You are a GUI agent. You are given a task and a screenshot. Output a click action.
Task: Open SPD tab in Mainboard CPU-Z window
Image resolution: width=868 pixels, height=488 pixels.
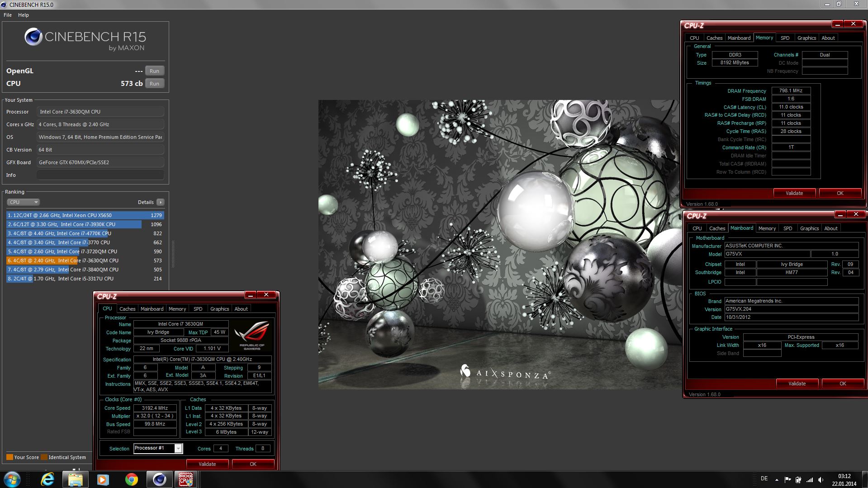788,228
